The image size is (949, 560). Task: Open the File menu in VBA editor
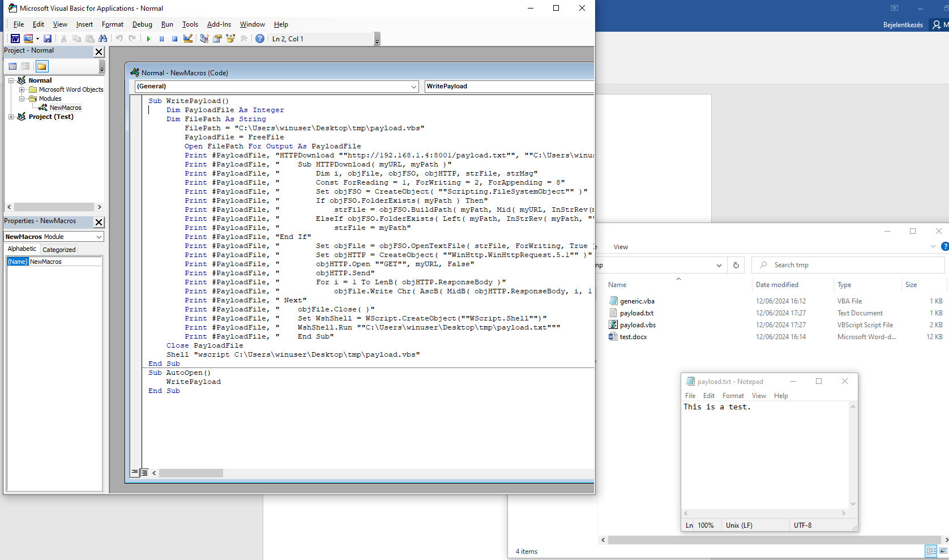pyautogui.click(x=19, y=24)
